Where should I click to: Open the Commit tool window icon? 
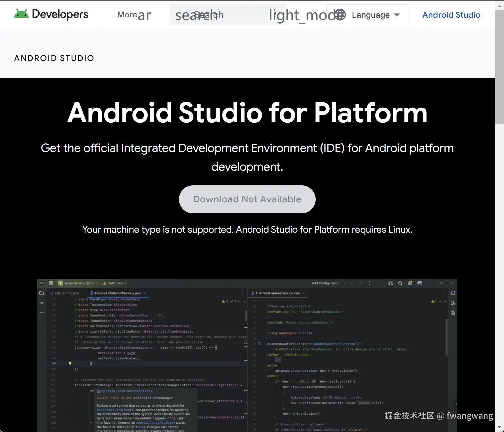click(x=42, y=303)
